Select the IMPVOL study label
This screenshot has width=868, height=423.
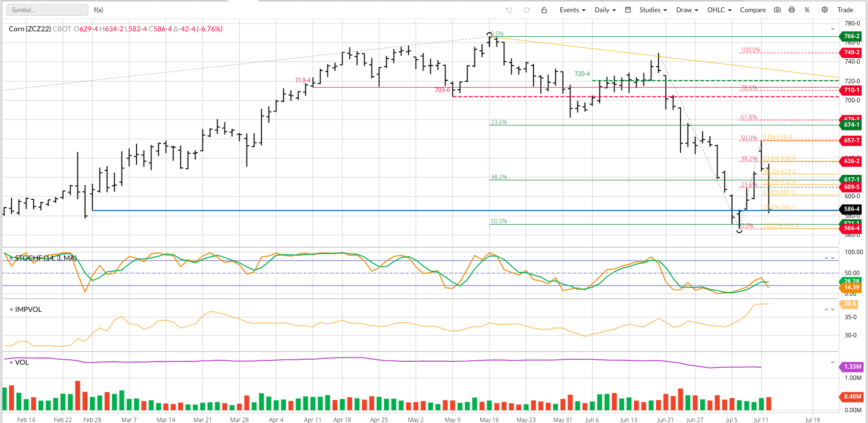28,309
